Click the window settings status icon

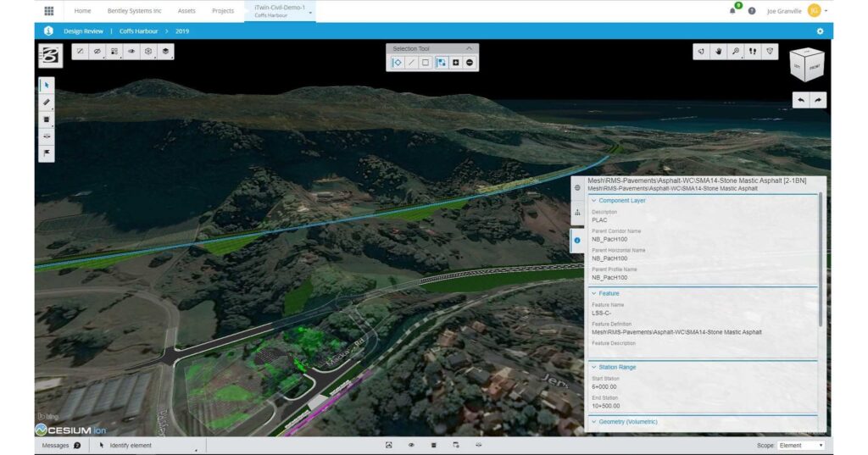coord(455,445)
